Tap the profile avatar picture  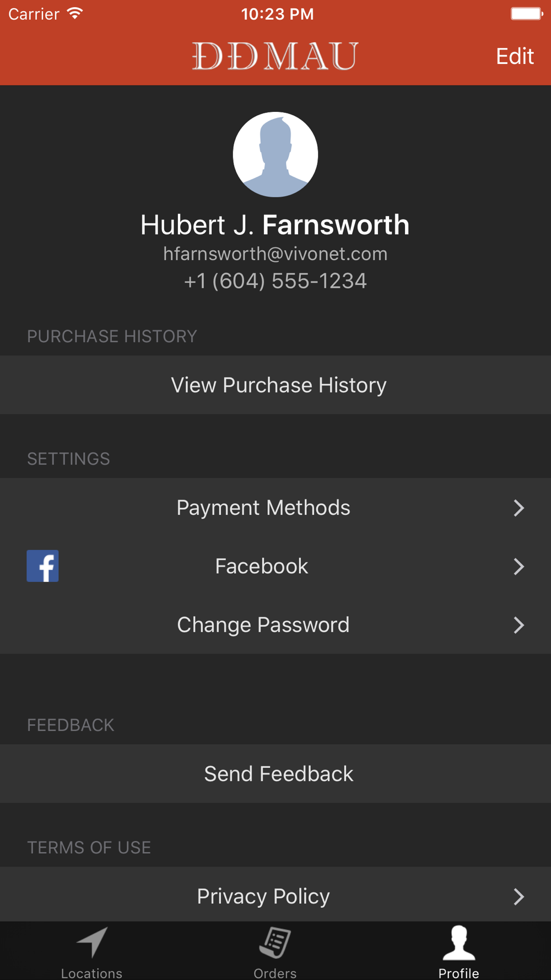[x=275, y=154]
